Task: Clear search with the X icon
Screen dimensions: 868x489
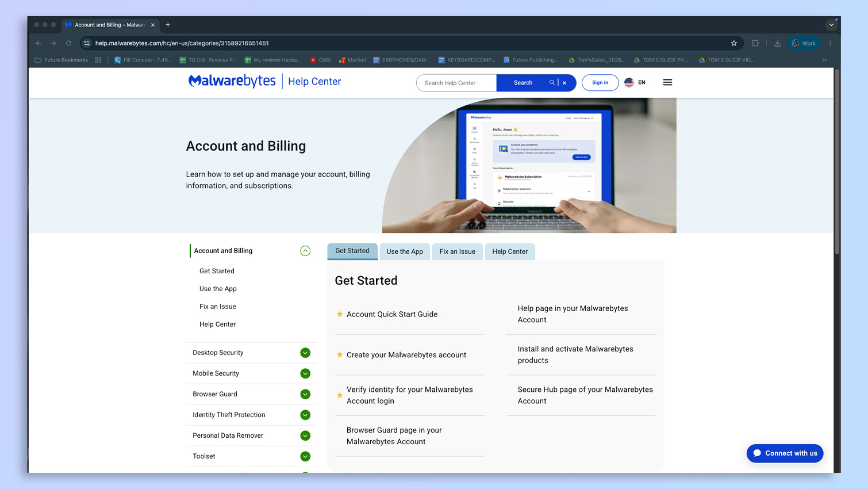Action: click(564, 83)
